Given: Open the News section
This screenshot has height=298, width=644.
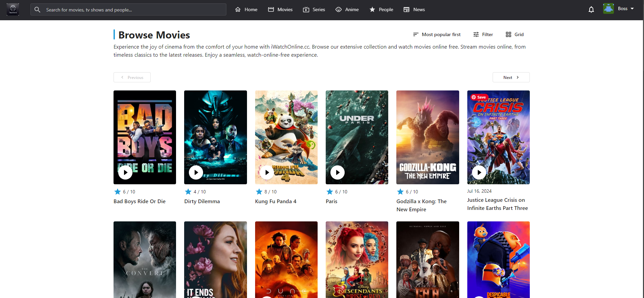Looking at the screenshot, I should [414, 9].
